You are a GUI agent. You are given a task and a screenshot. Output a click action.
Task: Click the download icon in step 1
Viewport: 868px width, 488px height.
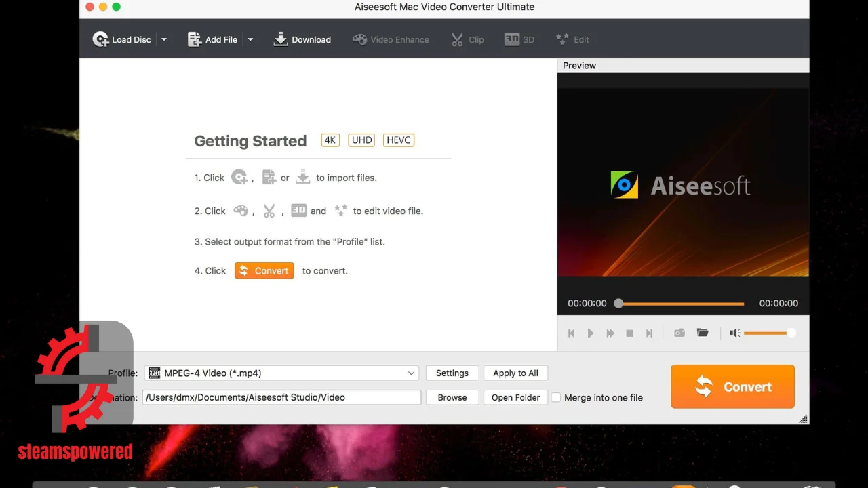303,178
